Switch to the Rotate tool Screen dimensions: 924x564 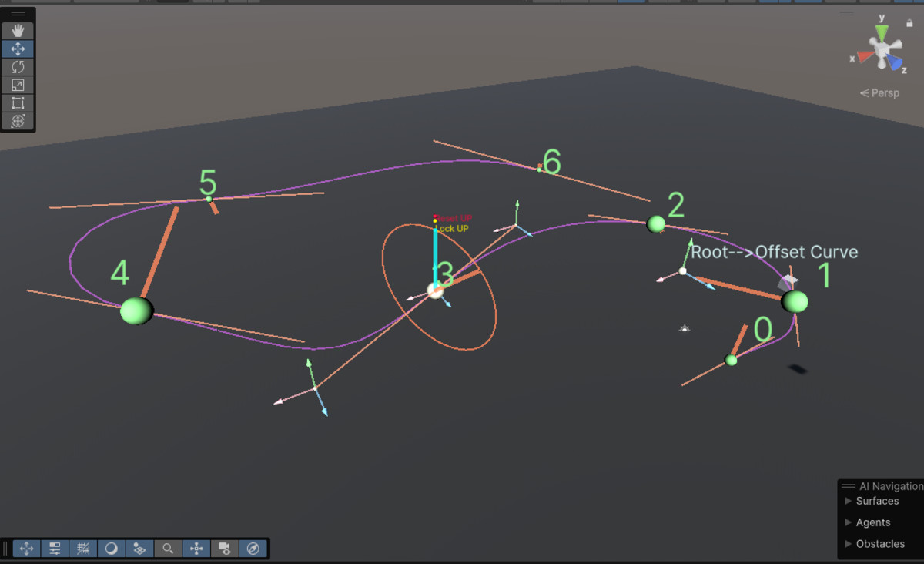(x=18, y=67)
